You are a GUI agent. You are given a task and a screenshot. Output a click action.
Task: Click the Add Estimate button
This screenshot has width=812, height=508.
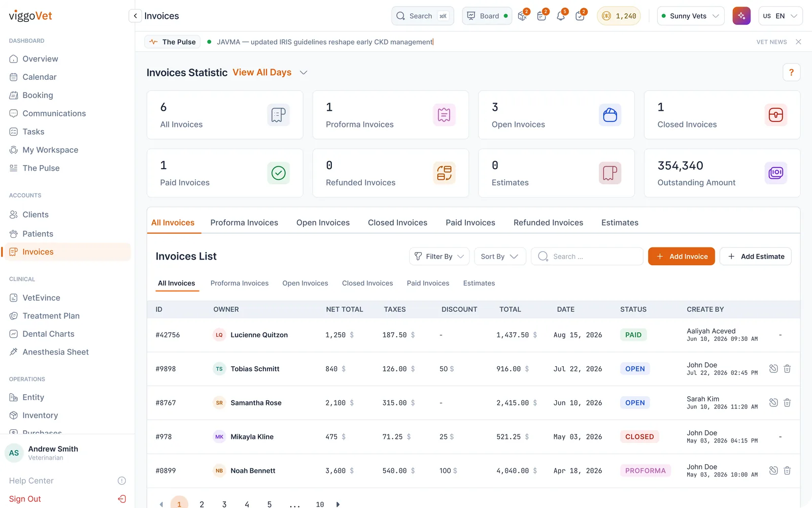tap(755, 257)
